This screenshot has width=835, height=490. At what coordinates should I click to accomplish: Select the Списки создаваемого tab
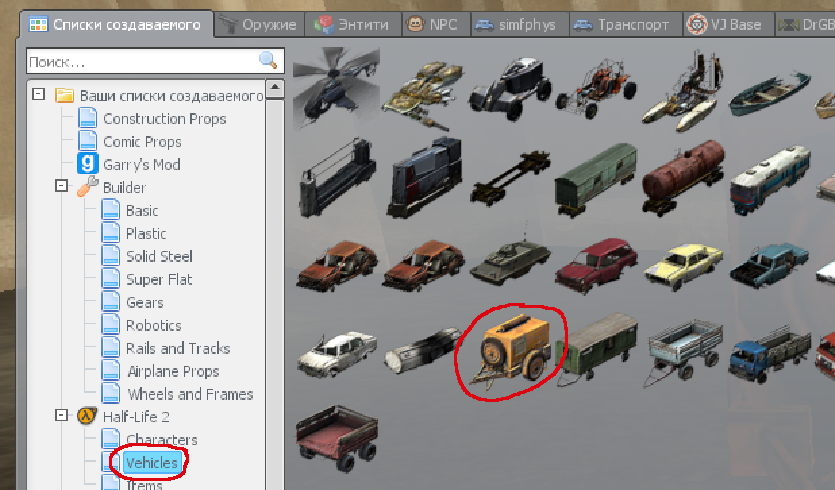click(116, 24)
